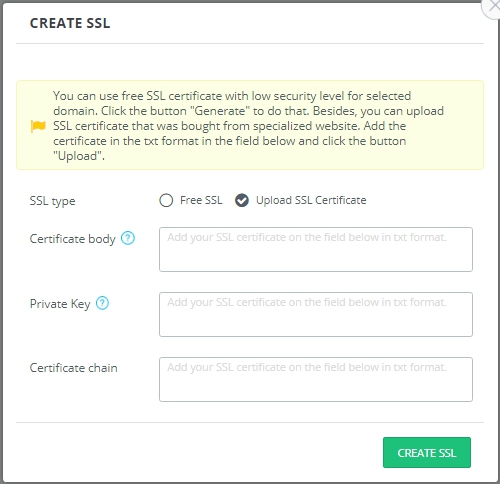Focus the Certificate body text area

click(x=316, y=249)
